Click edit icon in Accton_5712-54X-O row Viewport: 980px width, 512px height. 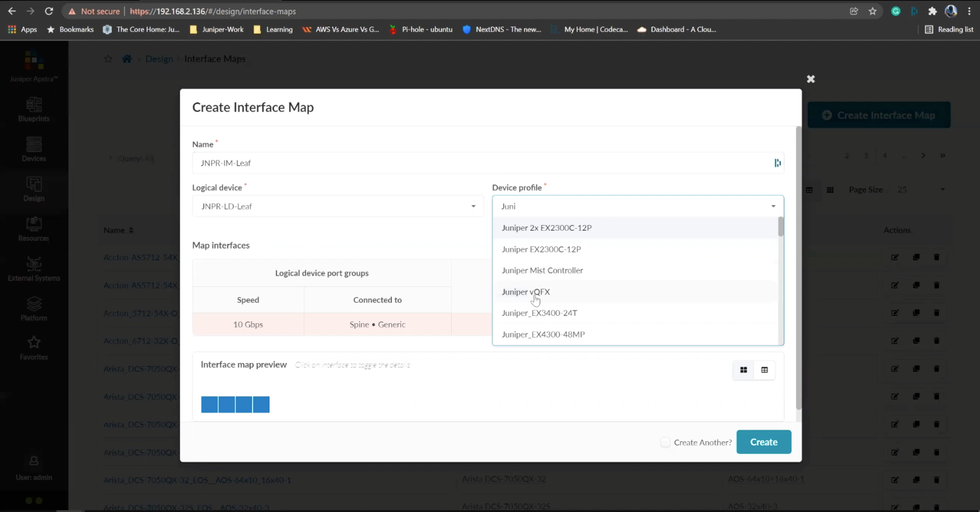895,313
